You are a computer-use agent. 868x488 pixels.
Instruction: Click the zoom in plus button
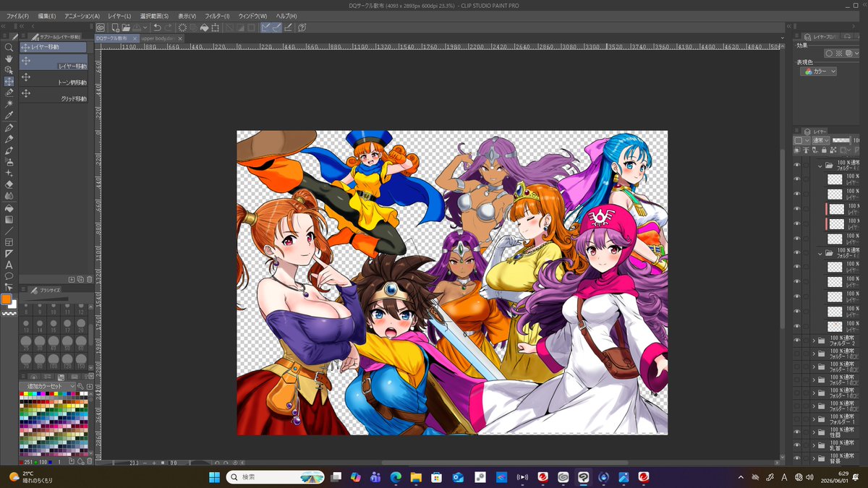point(155,462)
